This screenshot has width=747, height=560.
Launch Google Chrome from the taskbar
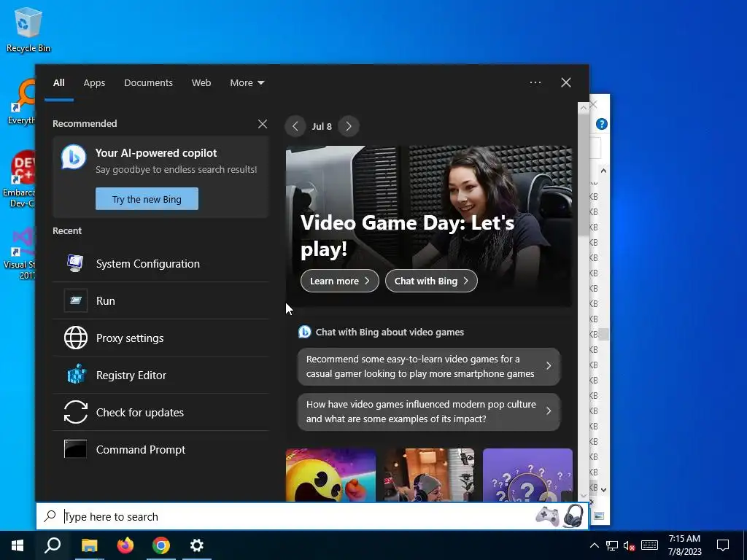161,545
